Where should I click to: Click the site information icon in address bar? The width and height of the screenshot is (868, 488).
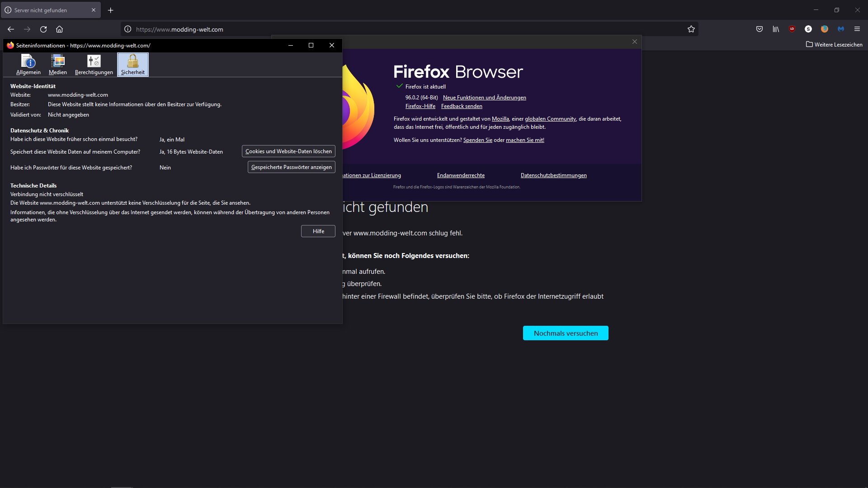(x=128, y=29)
